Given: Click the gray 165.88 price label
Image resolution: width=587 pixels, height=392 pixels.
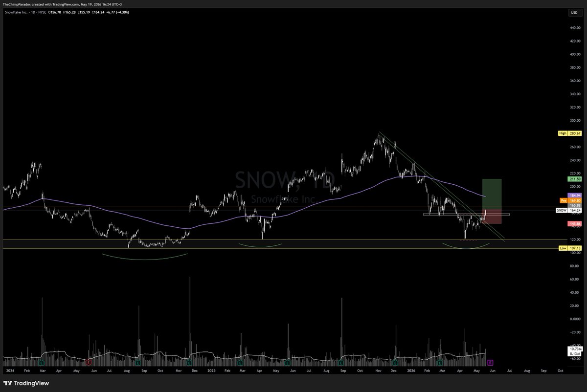Looking at the screenshot, I should (x=574, y=205).
